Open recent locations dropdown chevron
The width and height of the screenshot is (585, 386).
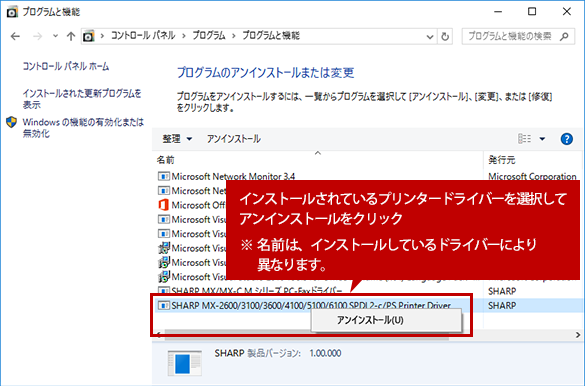(x=56, y=36)
